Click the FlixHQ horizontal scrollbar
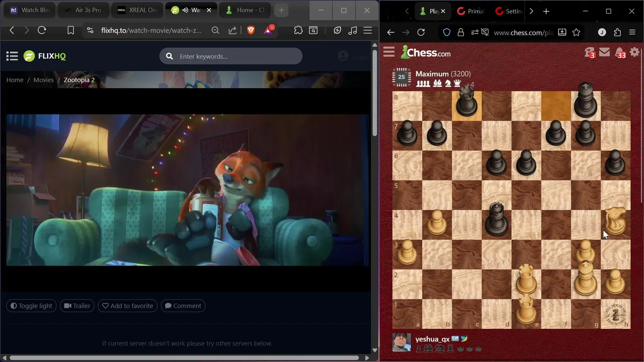 185,358
